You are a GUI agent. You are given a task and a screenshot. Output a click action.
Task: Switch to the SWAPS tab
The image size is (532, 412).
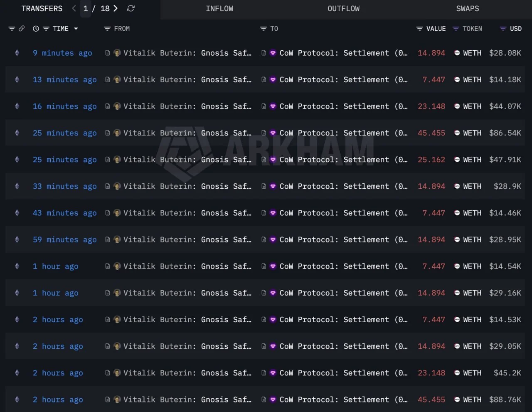[467, 9]
